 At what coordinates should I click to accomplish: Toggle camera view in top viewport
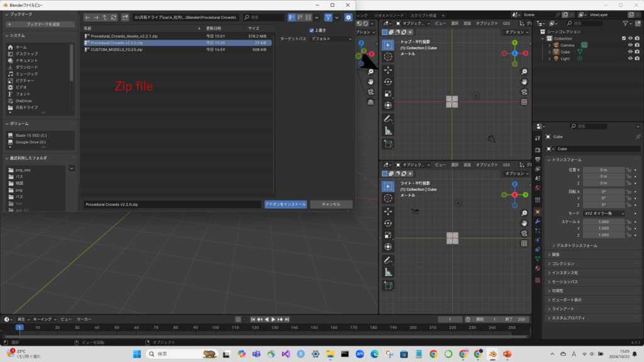[x=524, y=92]
